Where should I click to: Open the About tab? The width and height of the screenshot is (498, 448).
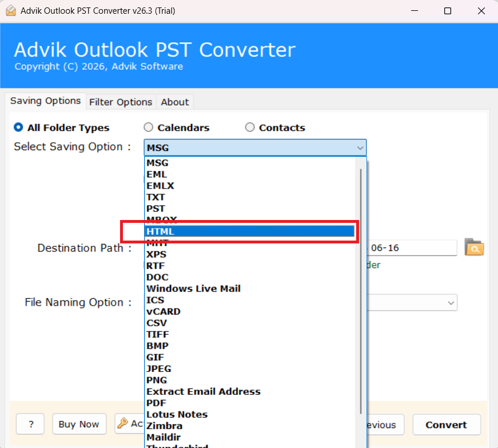click(x=175, y=102)
